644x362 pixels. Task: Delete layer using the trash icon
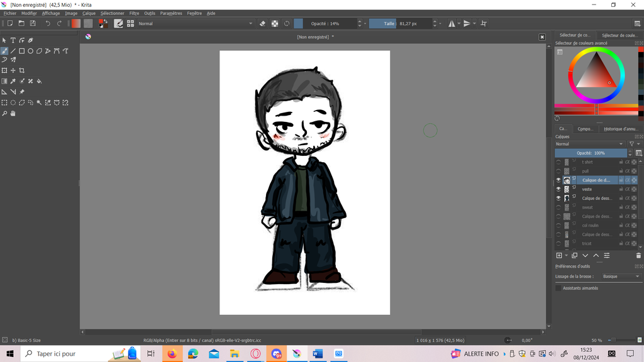tap(638, 255)
